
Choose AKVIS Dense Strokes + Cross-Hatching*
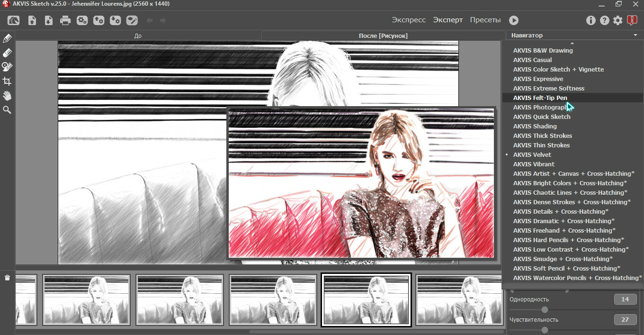point(573,202)
